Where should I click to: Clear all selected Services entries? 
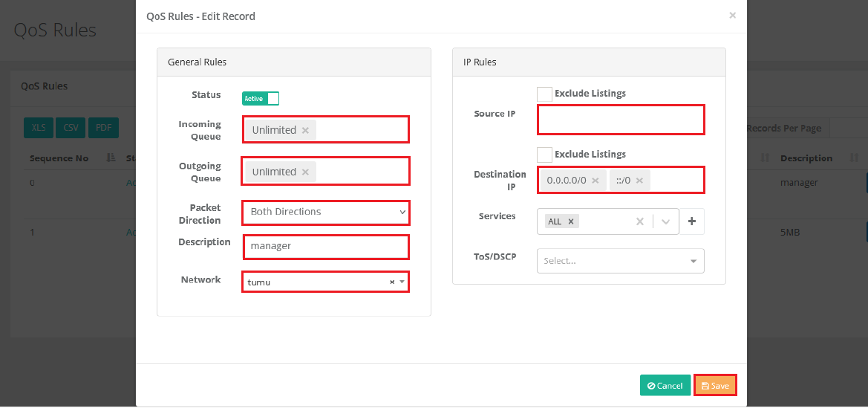click(640, 221)
